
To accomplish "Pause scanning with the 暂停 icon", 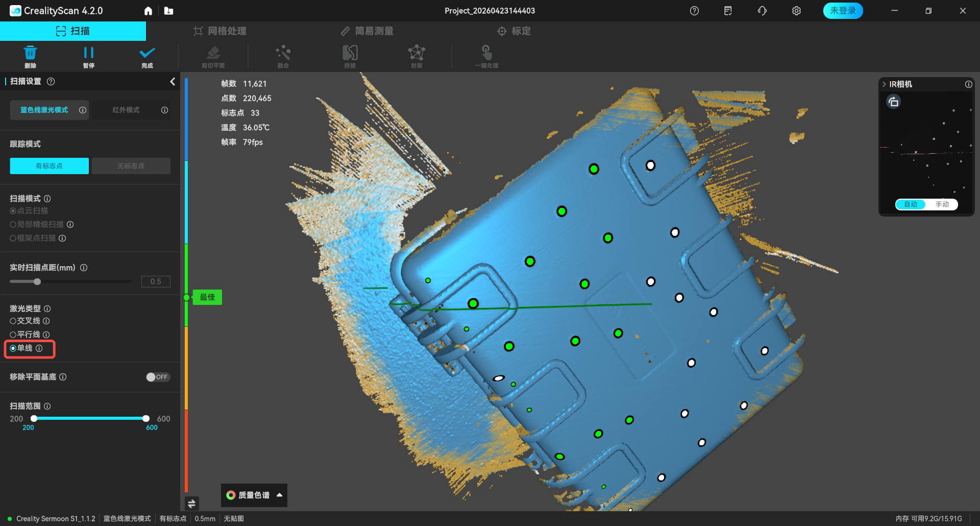I will coord(88,54).
